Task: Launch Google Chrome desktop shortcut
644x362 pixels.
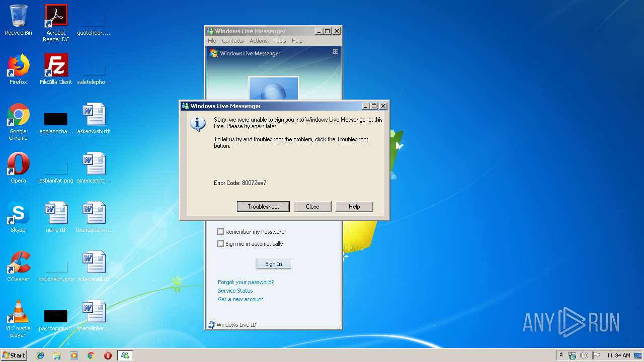Action: pos(18,122)
